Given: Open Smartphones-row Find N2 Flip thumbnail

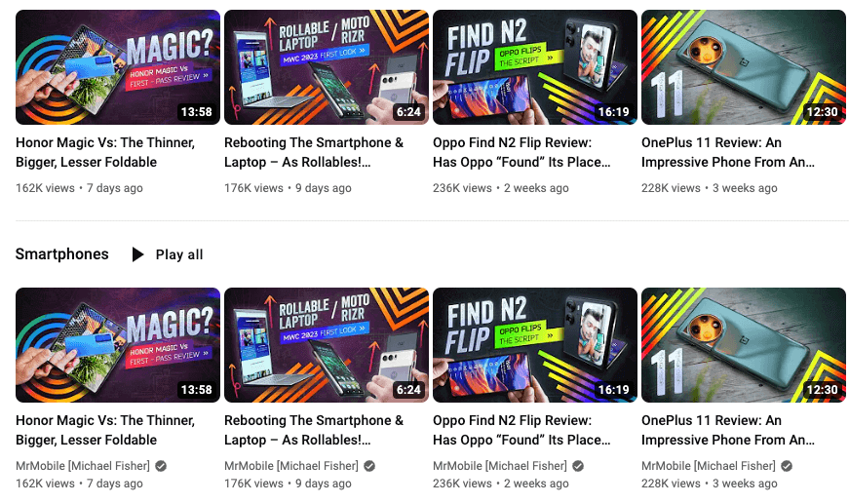Looking at the screenshot, I should click(x=535, y=345).
